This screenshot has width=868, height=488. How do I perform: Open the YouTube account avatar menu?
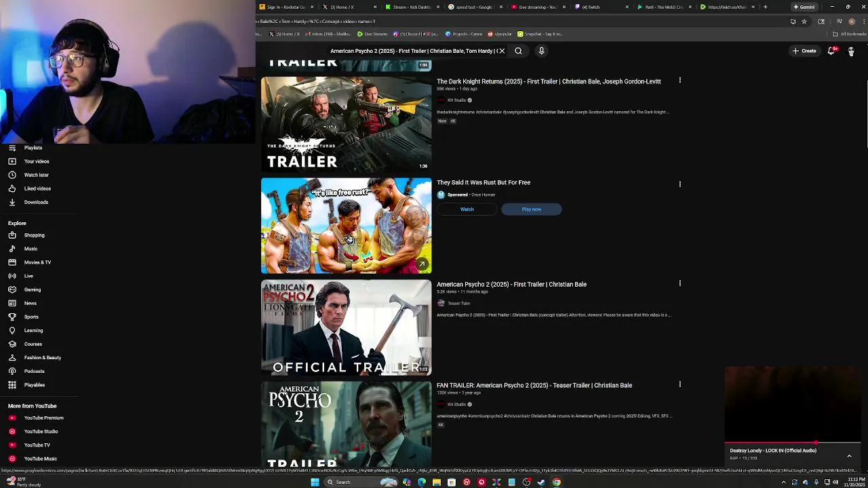[x=851, y=51]
